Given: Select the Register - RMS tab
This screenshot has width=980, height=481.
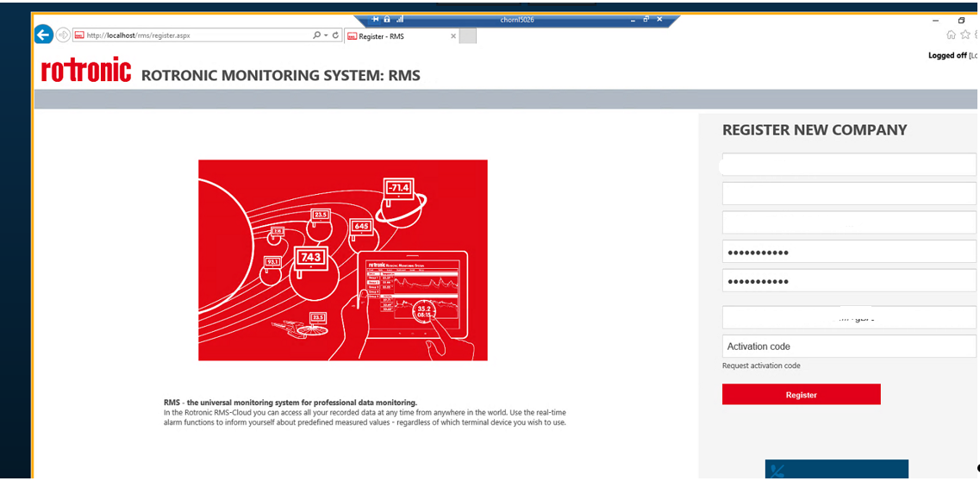Looking at the screenshot, I should 402,36.
